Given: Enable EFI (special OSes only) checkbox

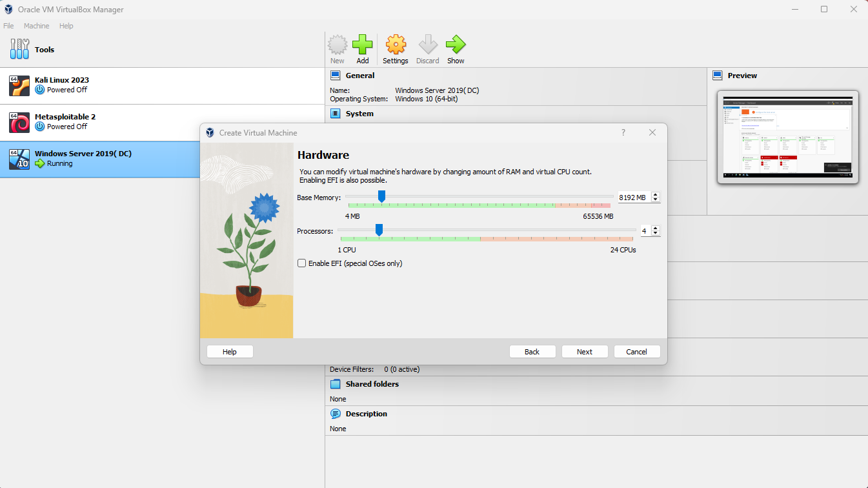Looking at the screenshot, I should click(301, 263).
